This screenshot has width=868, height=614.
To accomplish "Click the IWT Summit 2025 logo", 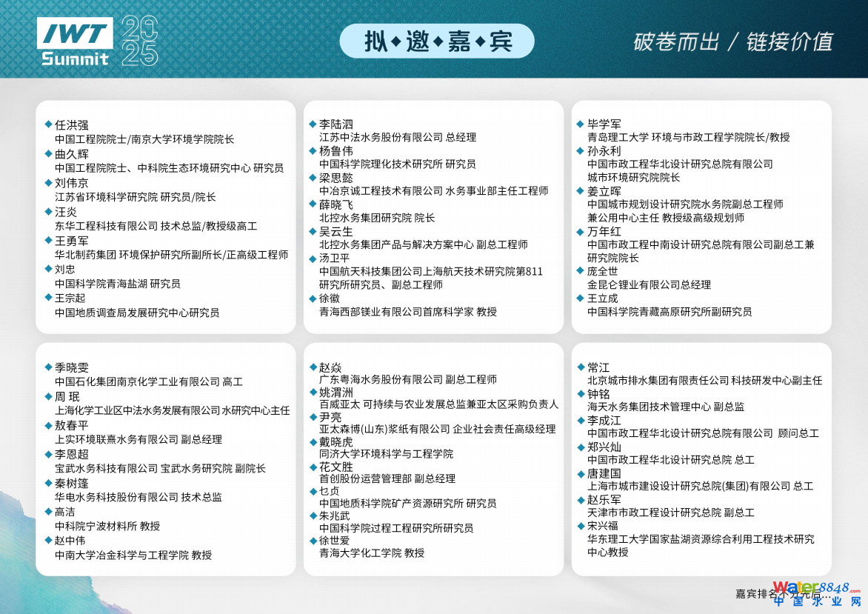I will (x=98, y=41).
